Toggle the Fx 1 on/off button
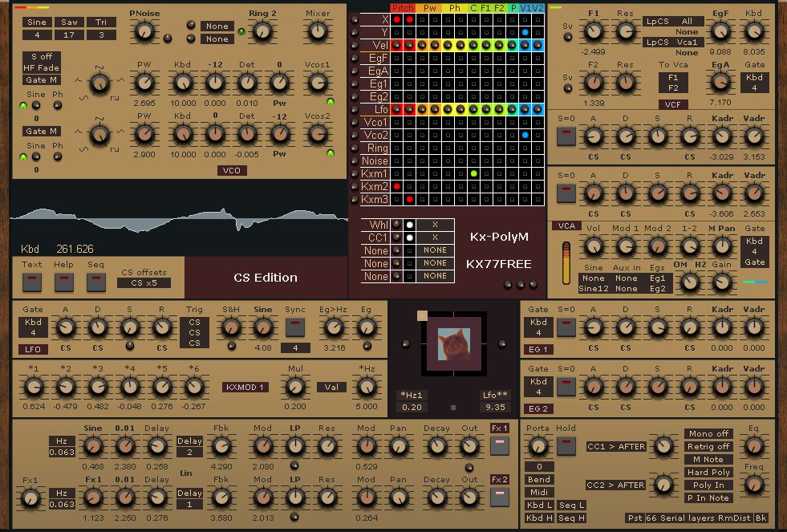Viewport: 787px width, 532px height. [500, 445]
